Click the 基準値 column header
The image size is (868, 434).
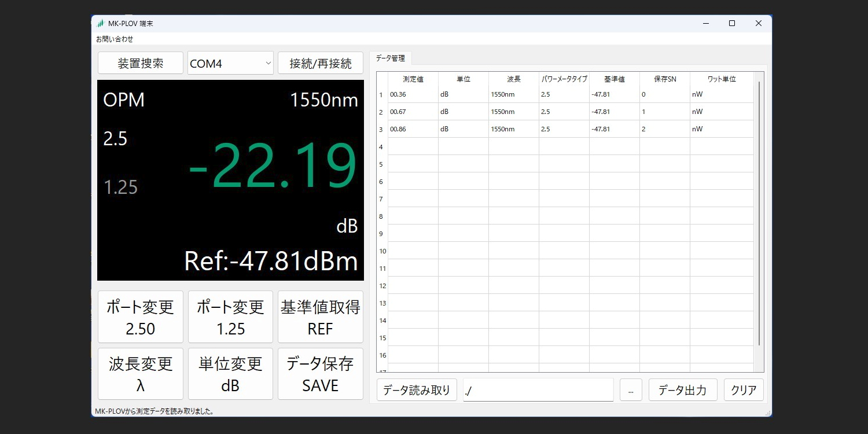click(x=615, y=79)
